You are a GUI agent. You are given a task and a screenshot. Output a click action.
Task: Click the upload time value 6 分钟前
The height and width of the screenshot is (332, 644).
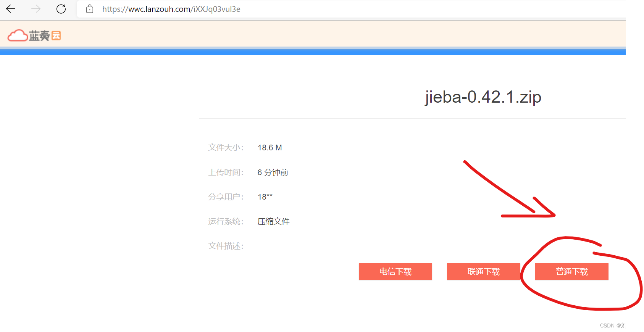(x=273, y=172)
